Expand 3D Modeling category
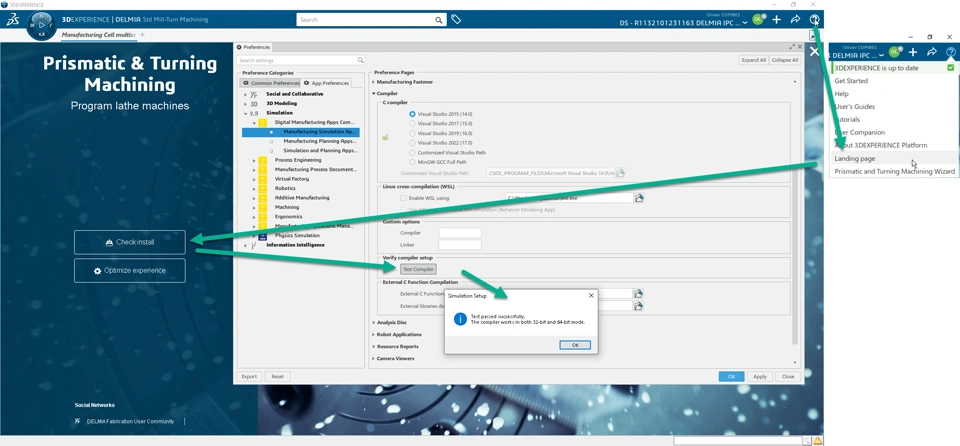The image size is (960, 446). (246, 104)
